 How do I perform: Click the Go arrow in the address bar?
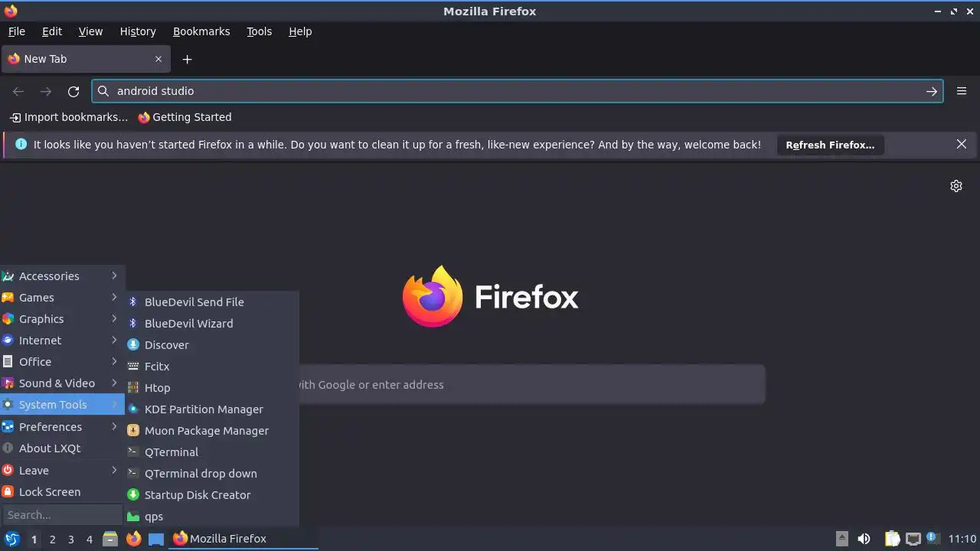(931, 91)
